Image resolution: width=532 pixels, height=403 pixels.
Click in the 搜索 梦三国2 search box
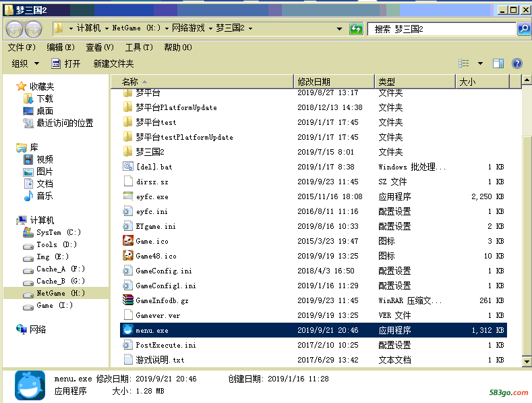click(442, 29)
